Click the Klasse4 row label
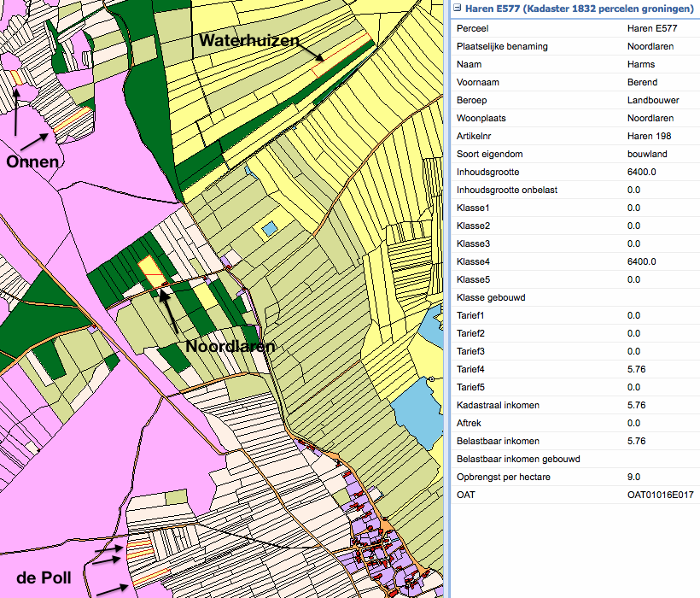700x598 pixels. coord(474,261)
